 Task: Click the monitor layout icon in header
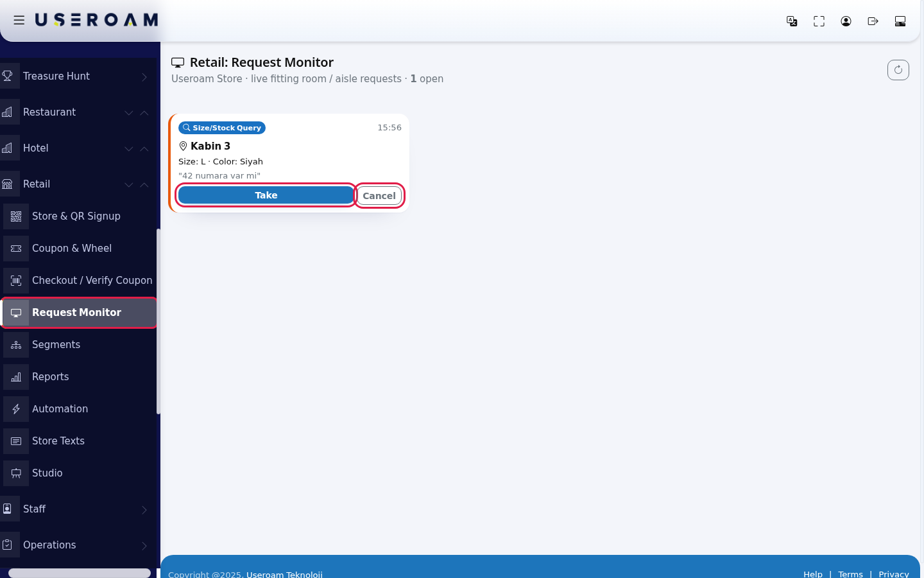click(900, 21)
